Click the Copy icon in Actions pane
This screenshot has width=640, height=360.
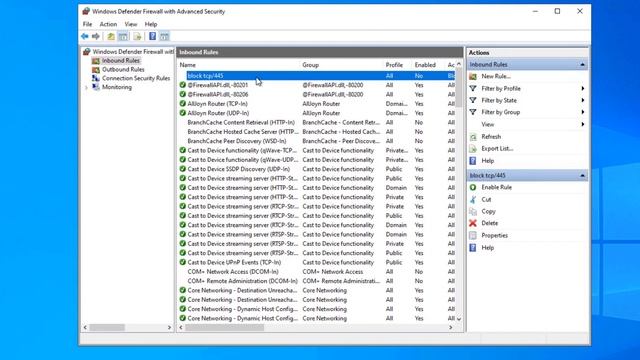(473, 211)
